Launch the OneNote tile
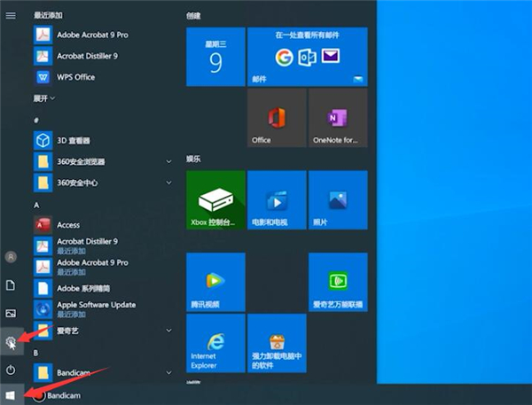The height and width of the screenshot is (405, 532). coord(337,118)
